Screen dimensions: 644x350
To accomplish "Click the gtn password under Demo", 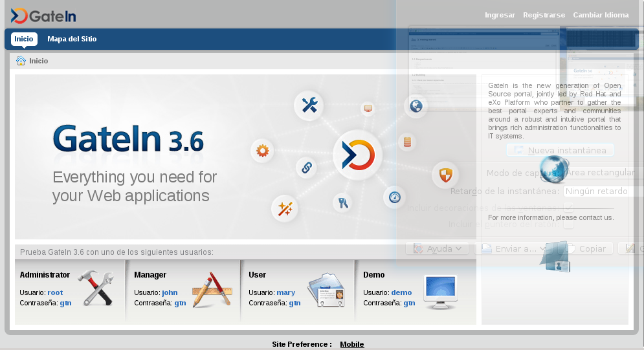I will tap(410, 303).
